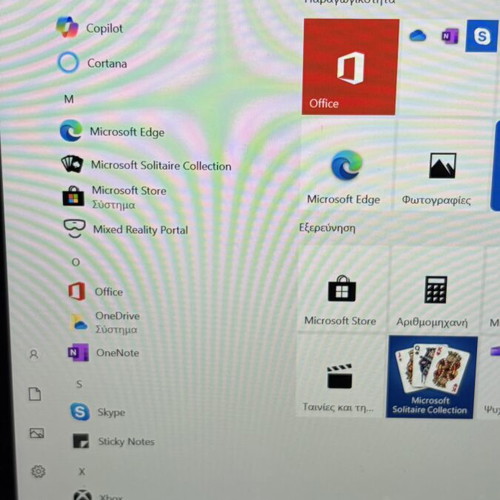Open the small OneDrive cloud tile

pos(417,35)
